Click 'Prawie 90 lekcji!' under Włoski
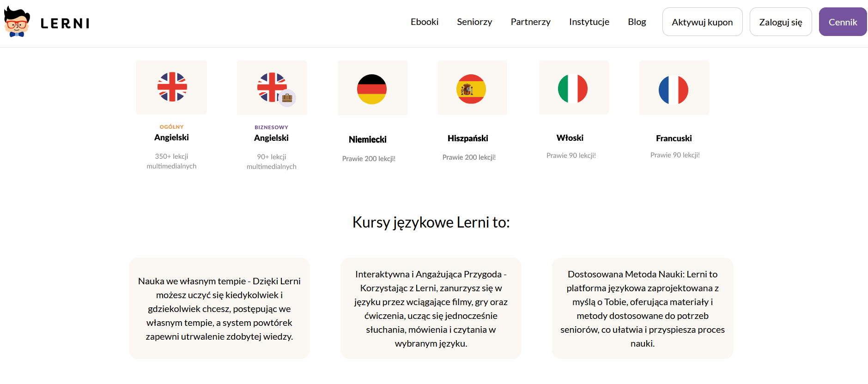Image resolution: width=868 pixels, height=384 pixels. coord(571,156)
